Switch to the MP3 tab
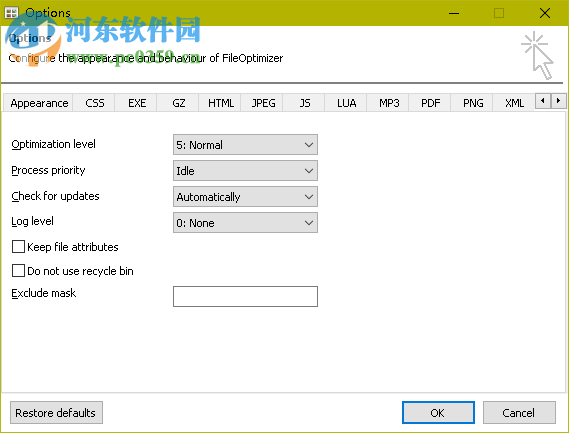Viewport: 569px width, 433px height. point(389,103)
